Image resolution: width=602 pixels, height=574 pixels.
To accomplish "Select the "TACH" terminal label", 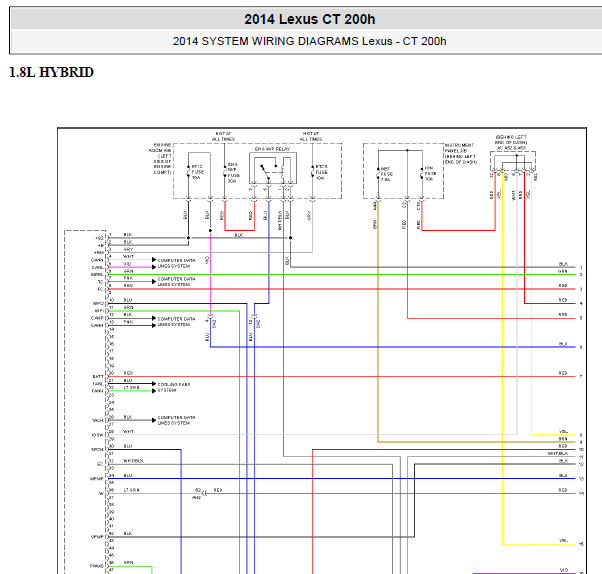I will 98,420.
